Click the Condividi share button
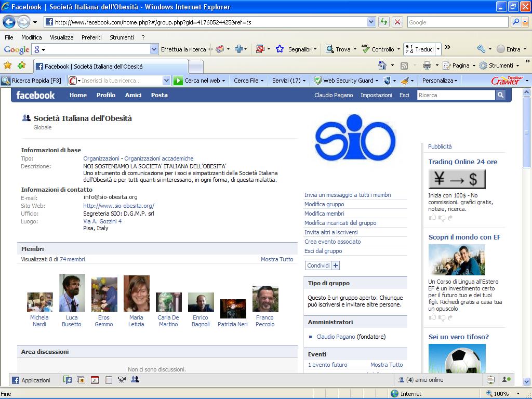532x399 pixels. [x=322, y=265]
